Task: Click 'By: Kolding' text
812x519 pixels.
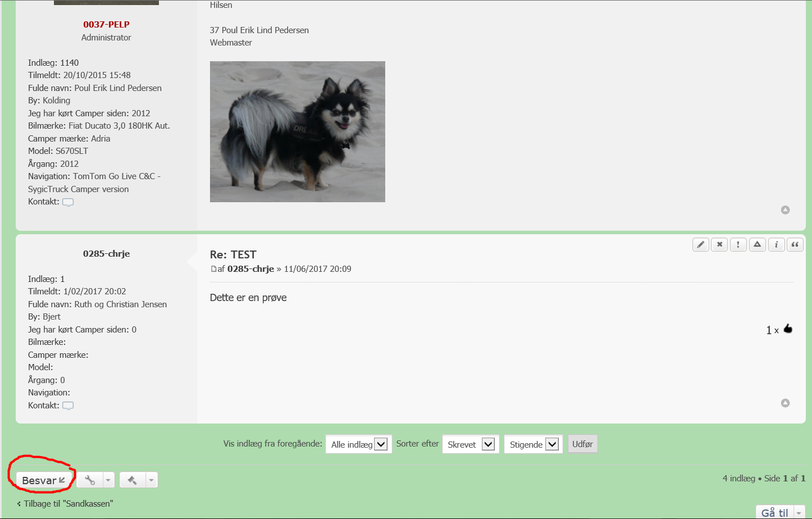Action: (x=49, y=101)
